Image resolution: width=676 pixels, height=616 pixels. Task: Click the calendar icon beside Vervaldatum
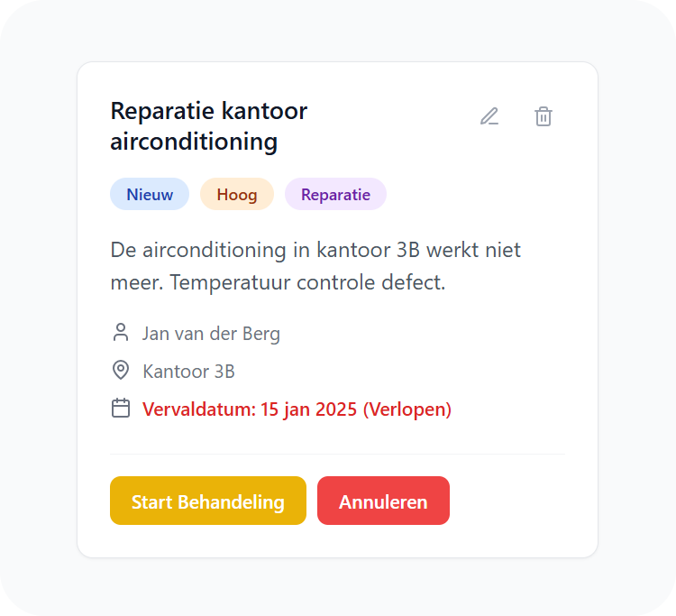point(121,408)
